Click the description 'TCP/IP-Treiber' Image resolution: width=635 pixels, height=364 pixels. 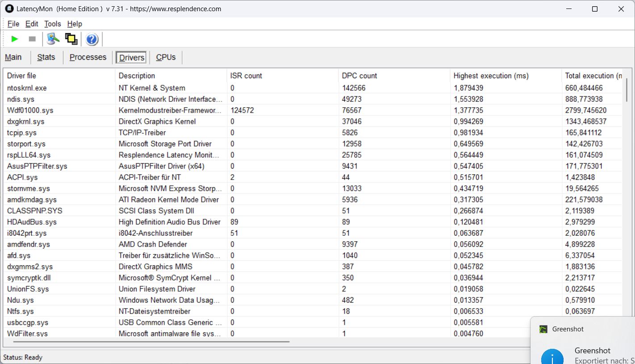(x=142, y=133)
